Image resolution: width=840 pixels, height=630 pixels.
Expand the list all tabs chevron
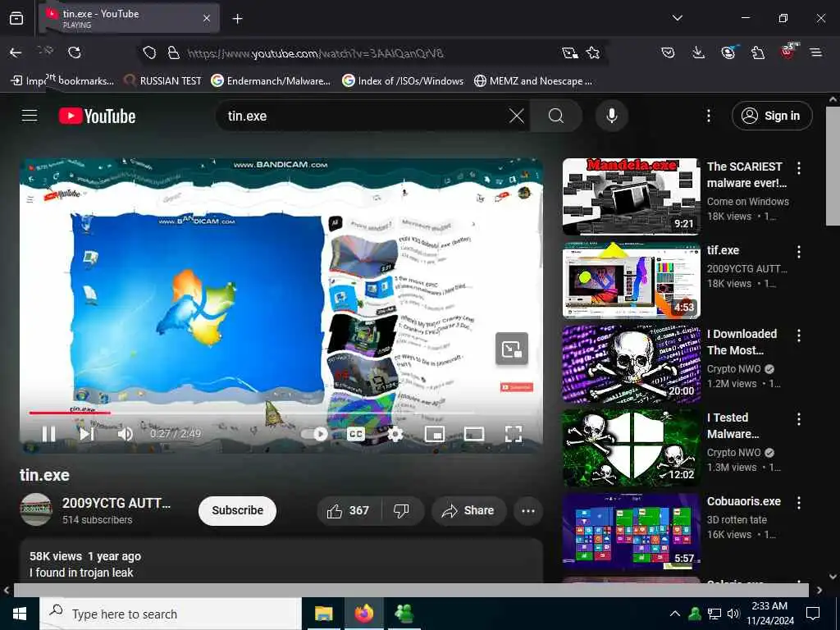[677, 18]
